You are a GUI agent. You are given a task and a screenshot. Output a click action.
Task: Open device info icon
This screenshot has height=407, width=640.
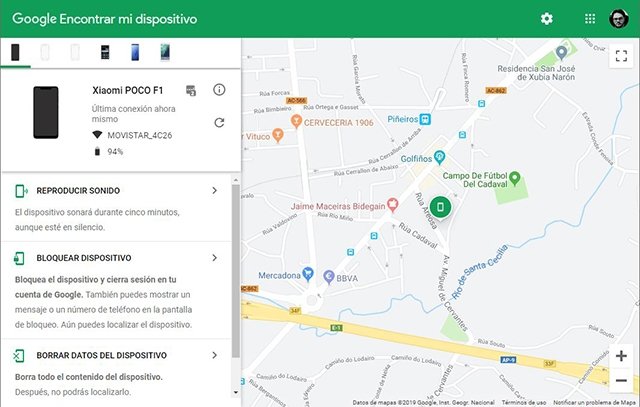219,90
